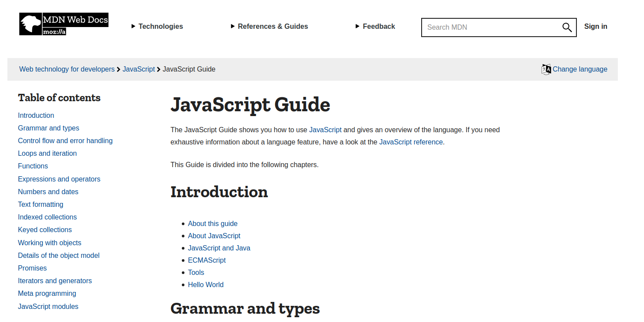Open Loops and iteration chapter link
644x322 pixels.
coord(47,154)
